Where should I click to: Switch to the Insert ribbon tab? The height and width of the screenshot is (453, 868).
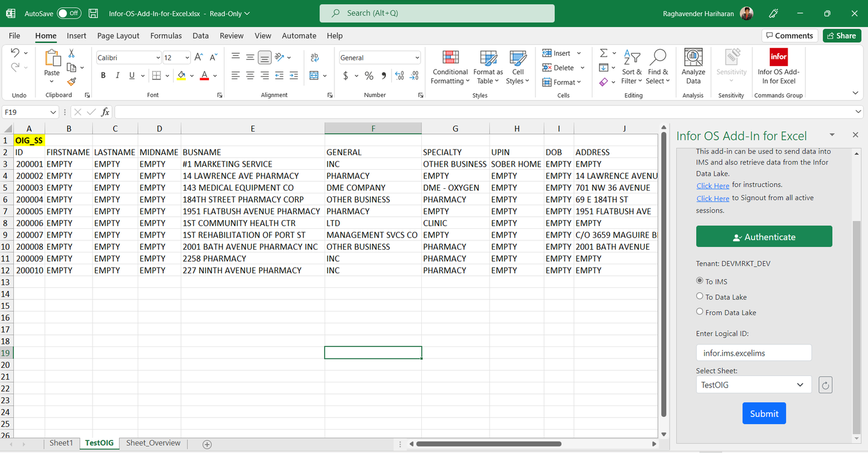coord(76,36)
